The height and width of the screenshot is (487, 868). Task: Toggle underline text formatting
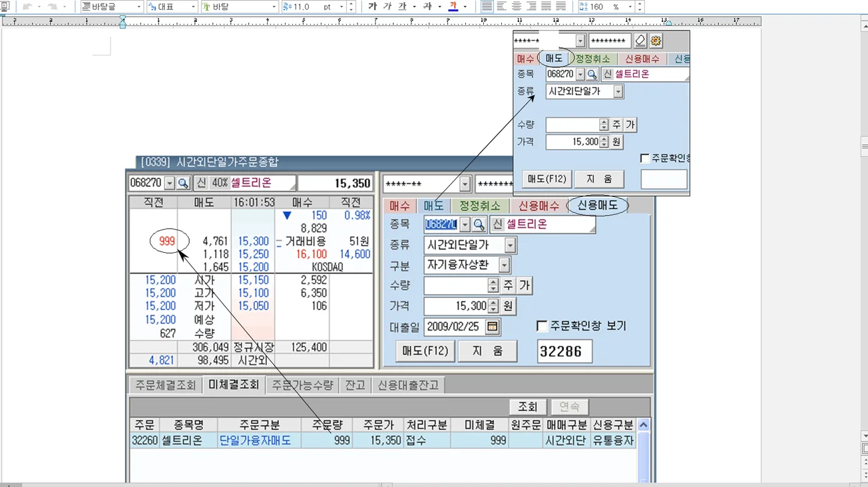pos(402,7)
